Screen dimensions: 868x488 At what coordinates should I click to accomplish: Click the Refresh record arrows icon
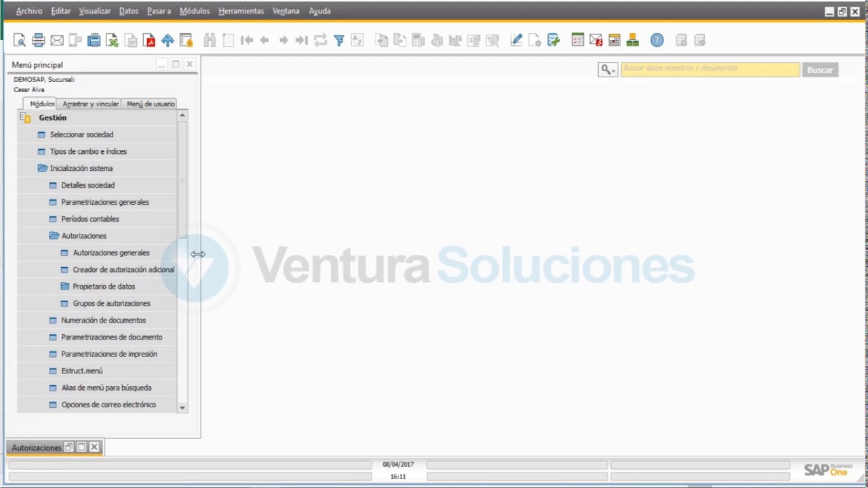coord(320,41)
